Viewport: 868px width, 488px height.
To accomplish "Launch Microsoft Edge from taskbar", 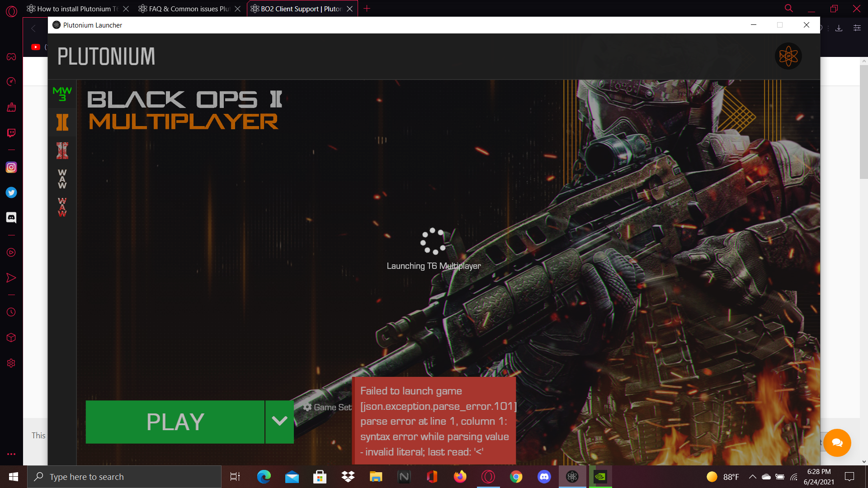I will tap(264, 477).
